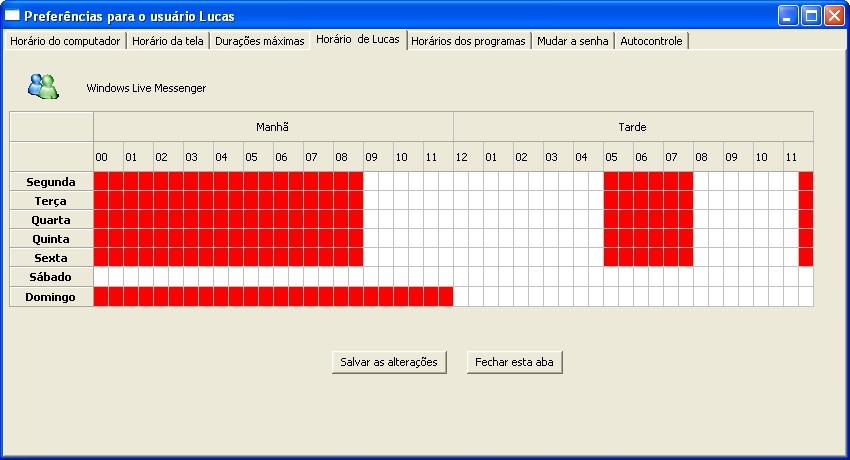Toggle Segunda's first half-hour cell under 00 Manhã
Viewport: 850px width, 460px height.
(101, 182)
